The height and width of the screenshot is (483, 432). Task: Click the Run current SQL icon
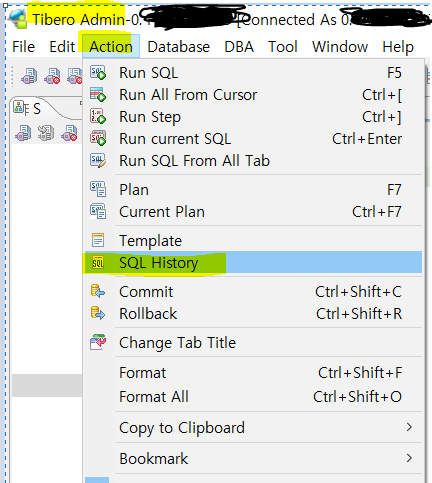point(98,139)
